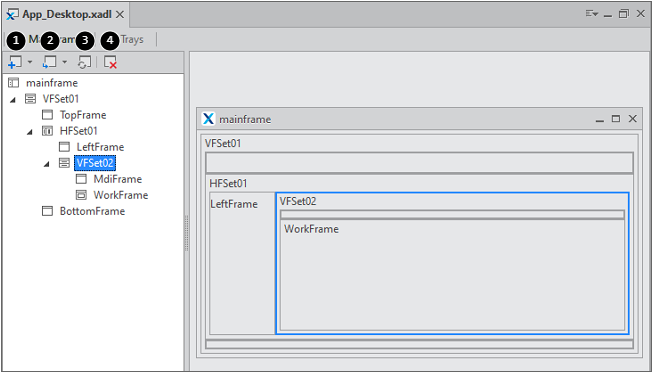Screen dimensions: 652x372
Task: Open the add frame dropdown arrow
Action: [30, 62]
